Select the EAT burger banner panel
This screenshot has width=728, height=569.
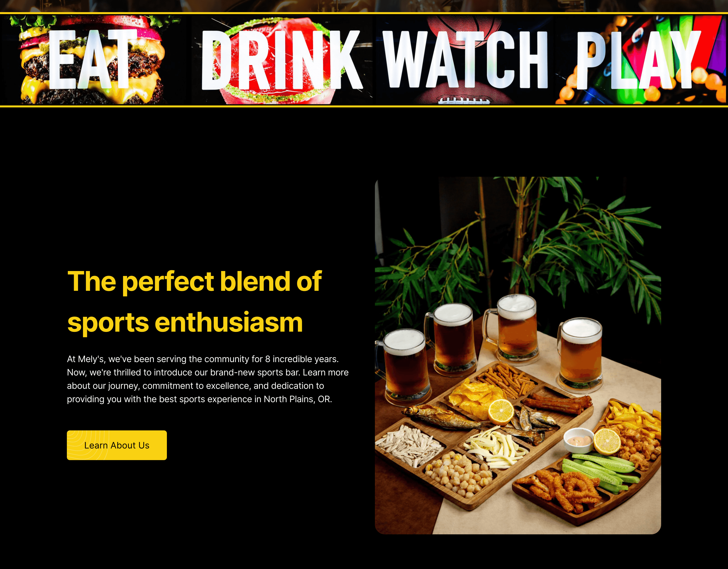pos(95,60)
